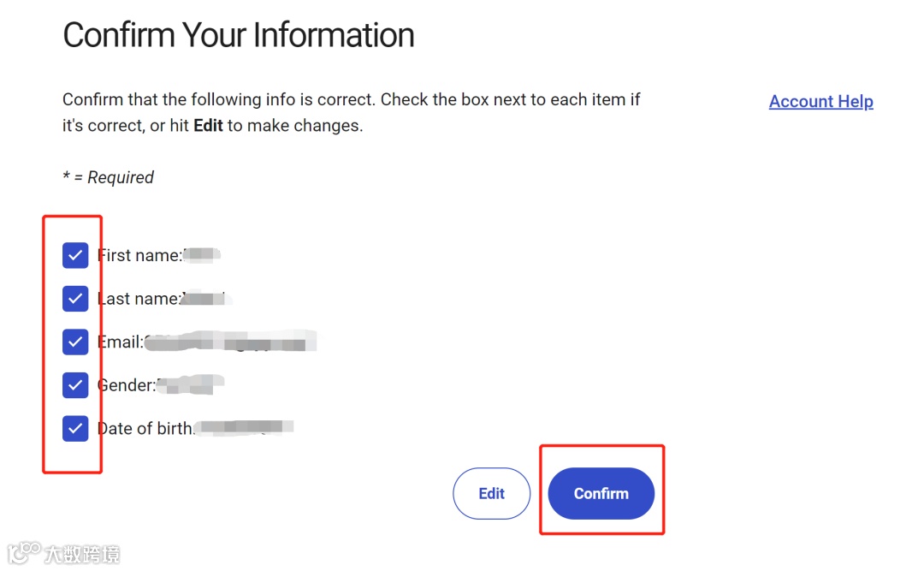924x571 pixels.
Task: Click the Confirm Your Information heading
Action: pos(239,35)
